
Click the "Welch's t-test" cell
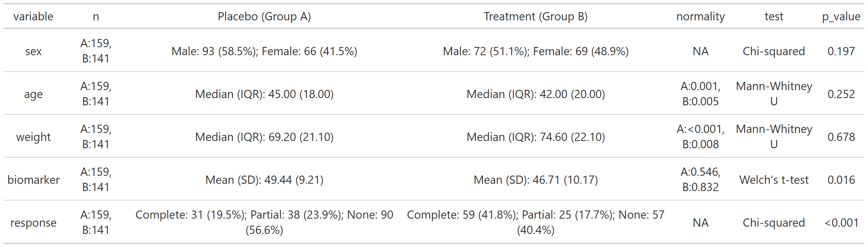(774, 180)
